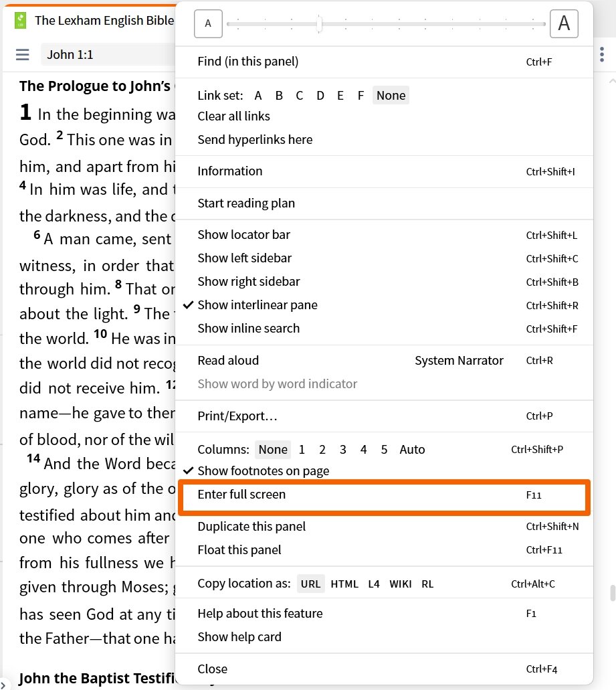
Task: Copy location as WIKI
Action: (x=401, y=584)
